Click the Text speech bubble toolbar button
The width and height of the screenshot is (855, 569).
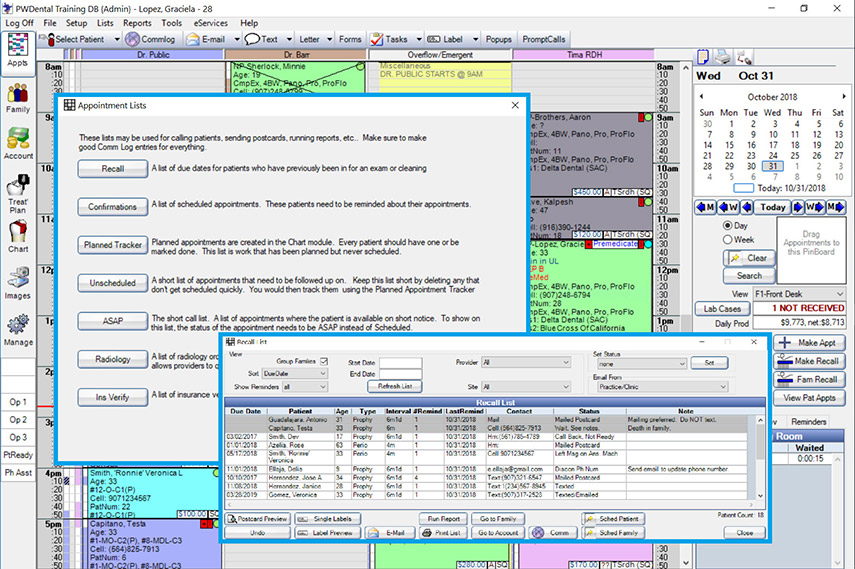click(262, 39)
